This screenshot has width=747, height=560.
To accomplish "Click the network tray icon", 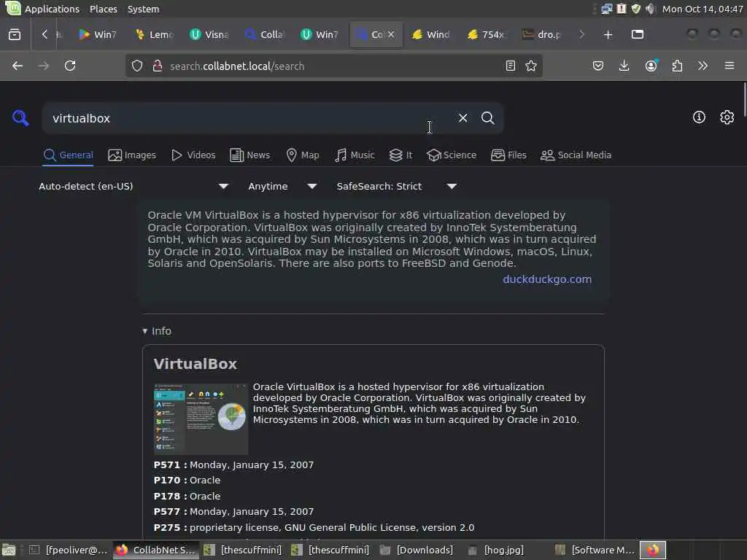I will 606,9.
